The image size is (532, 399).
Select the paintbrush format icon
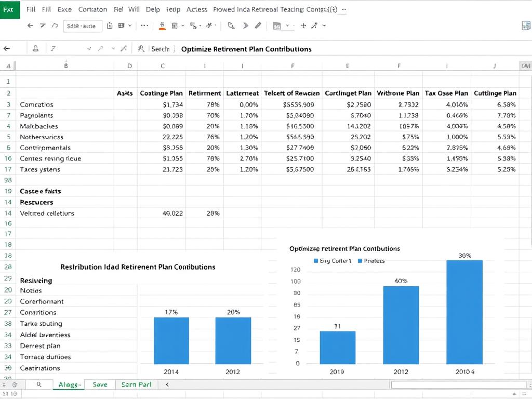click(x=208, y=24)
